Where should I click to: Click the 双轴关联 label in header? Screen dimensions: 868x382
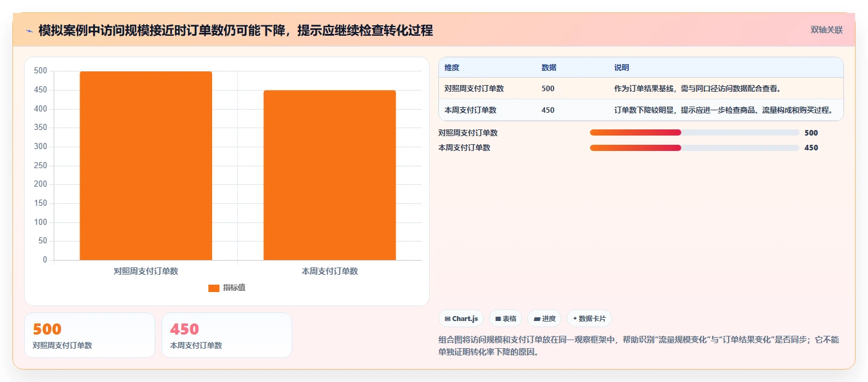[x=826, y=30]
